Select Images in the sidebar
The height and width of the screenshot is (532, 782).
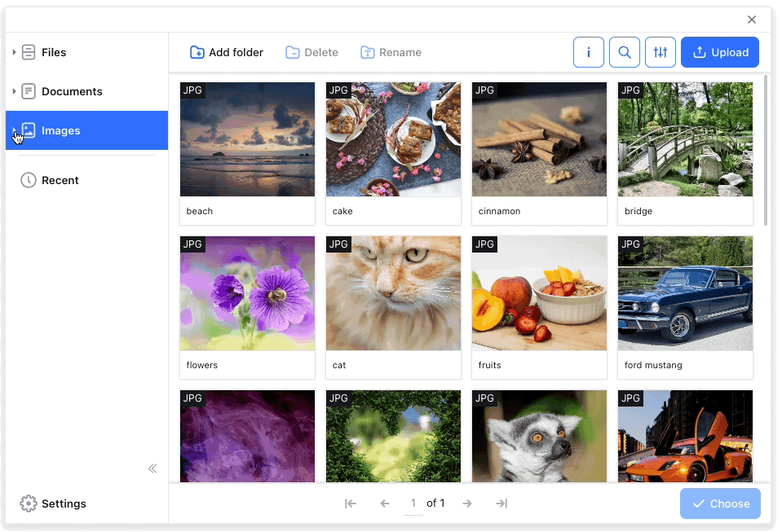coord(61,130)
